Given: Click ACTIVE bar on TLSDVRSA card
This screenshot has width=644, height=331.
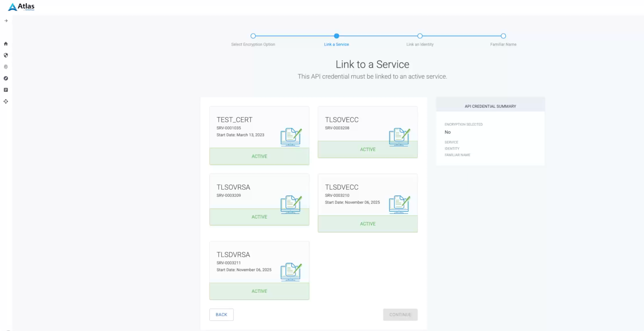Looking at the screenshot, I should coord(259,291).
